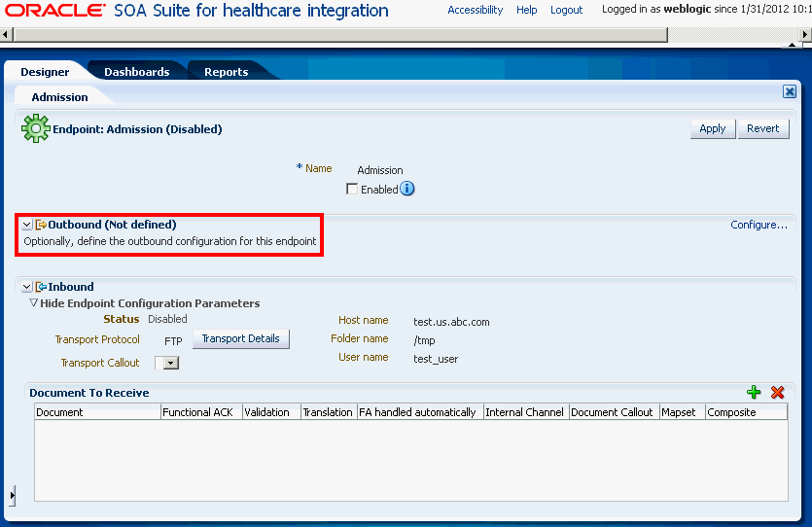Click the folder name /tmp value
This screenshot has width=812, height=527.
424,340
